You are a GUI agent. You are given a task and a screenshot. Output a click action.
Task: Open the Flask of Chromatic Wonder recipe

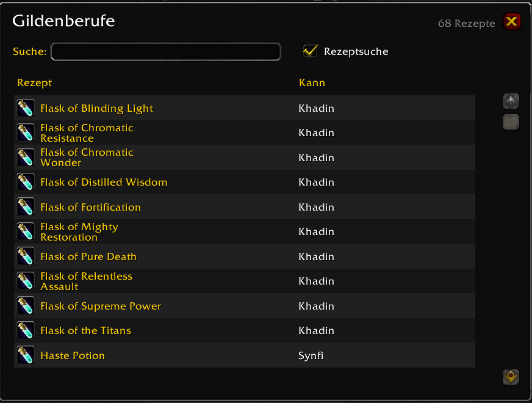tap(244, 157)
